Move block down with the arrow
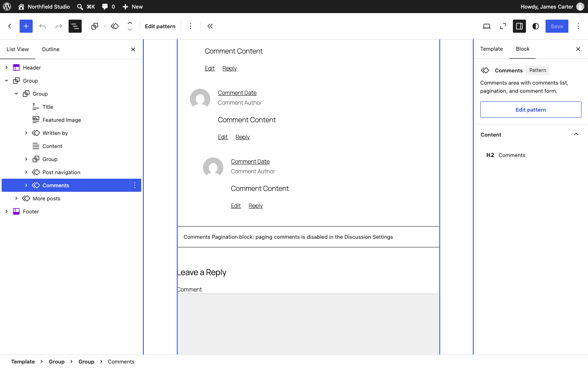This screenshot has height=368, width=588. tap(130, 29)
